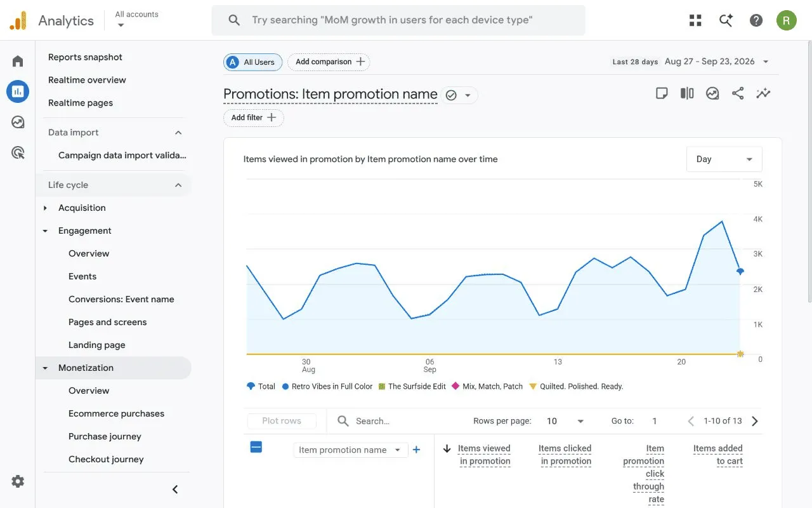The width and height of the screenshot is (812, 508).
Task: Click the trend-line sparkle icon
Action: click(x=763, y=93)
